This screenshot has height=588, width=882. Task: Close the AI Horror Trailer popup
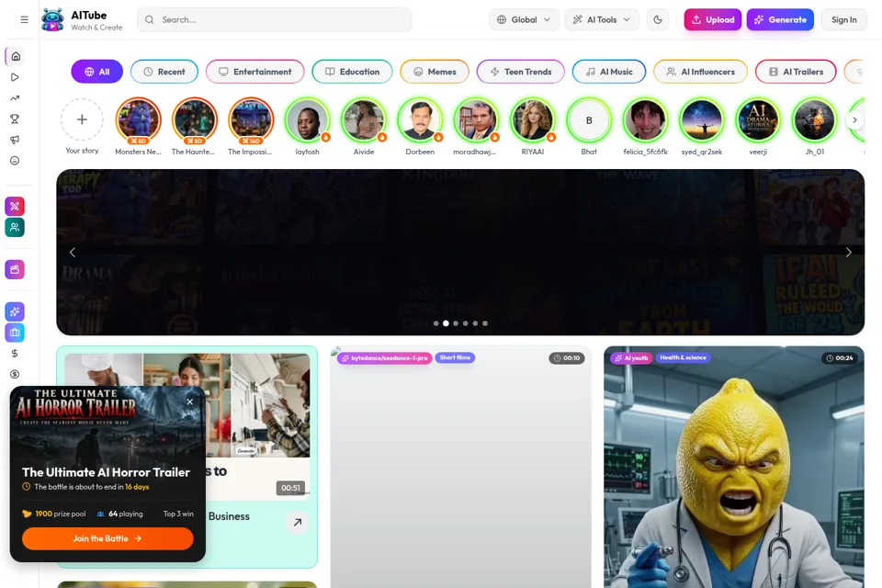coord(189,401)
